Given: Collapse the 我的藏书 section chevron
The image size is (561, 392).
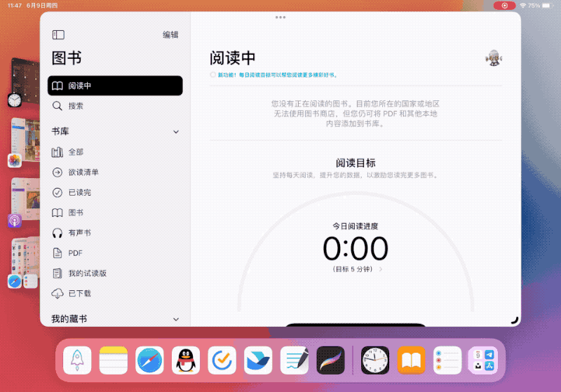Looking at the screenshot, I should pos(176,319).
